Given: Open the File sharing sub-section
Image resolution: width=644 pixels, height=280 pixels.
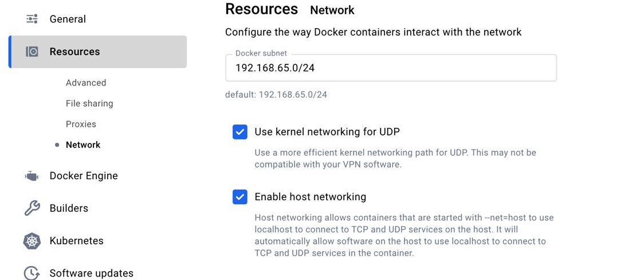Looking at the screenshot, I should coord(89,104).
